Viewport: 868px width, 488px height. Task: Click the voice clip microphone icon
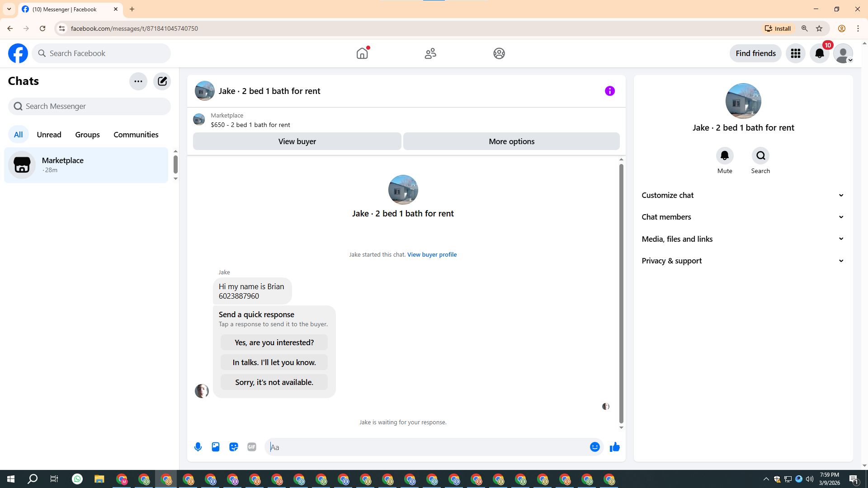click(198, 447)
